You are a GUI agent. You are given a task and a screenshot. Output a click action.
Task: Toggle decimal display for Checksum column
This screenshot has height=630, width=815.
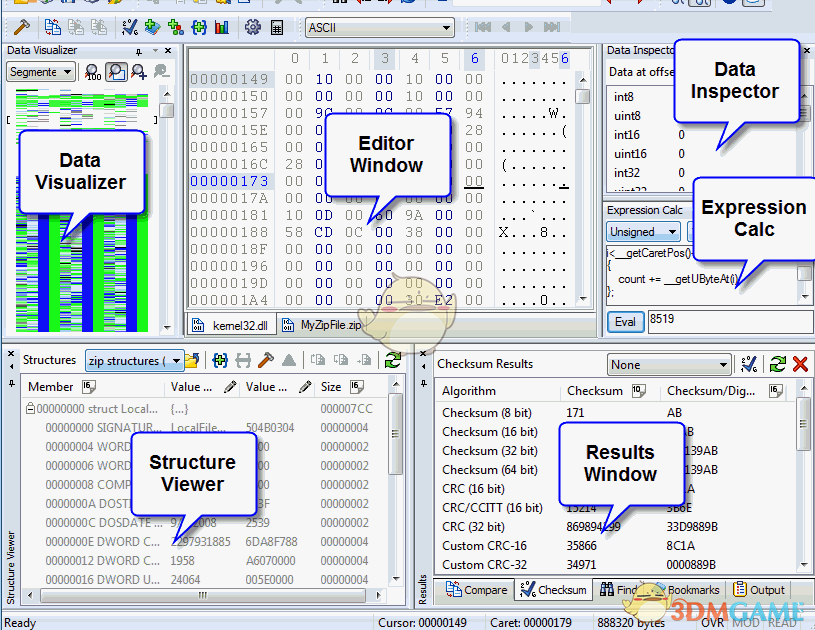tap(639, 391)
